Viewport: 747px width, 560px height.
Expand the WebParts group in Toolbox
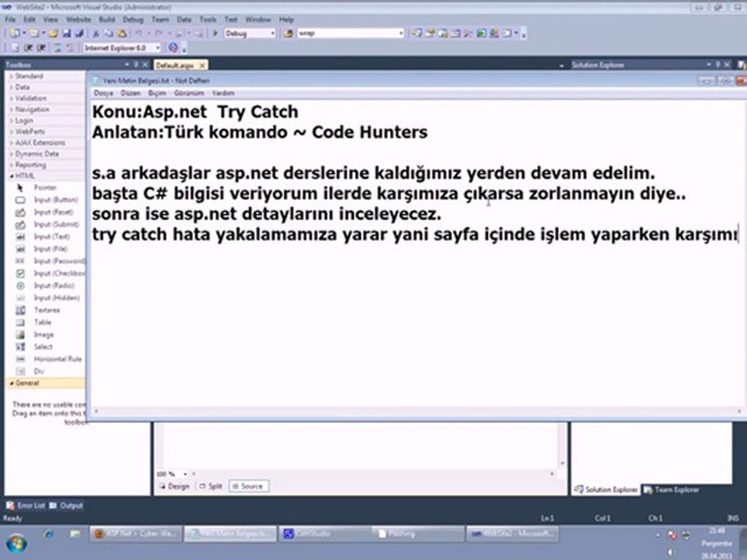(29, 131)
